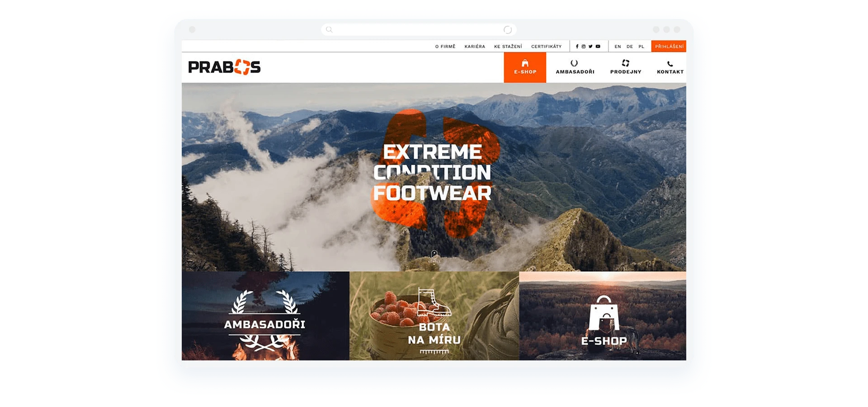Image resolution: width=868 pixels, height=407 pixels.
Task: Follow the Kariéra link
Action: (x=475, y=47)
